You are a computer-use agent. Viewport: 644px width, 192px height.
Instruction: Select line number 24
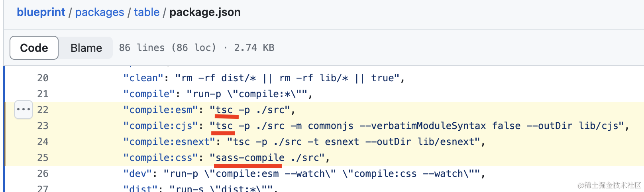[x=43, y=142]
